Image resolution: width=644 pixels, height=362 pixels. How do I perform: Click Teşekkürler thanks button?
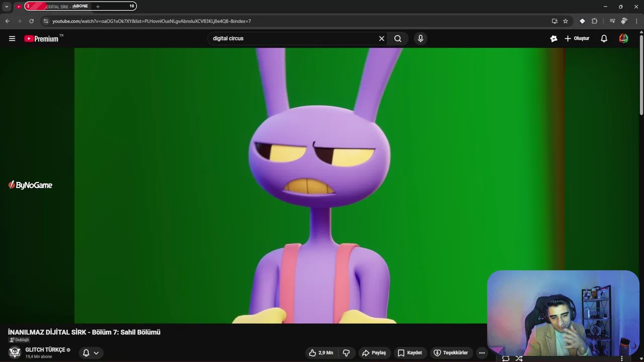click(x=451, y=353)
